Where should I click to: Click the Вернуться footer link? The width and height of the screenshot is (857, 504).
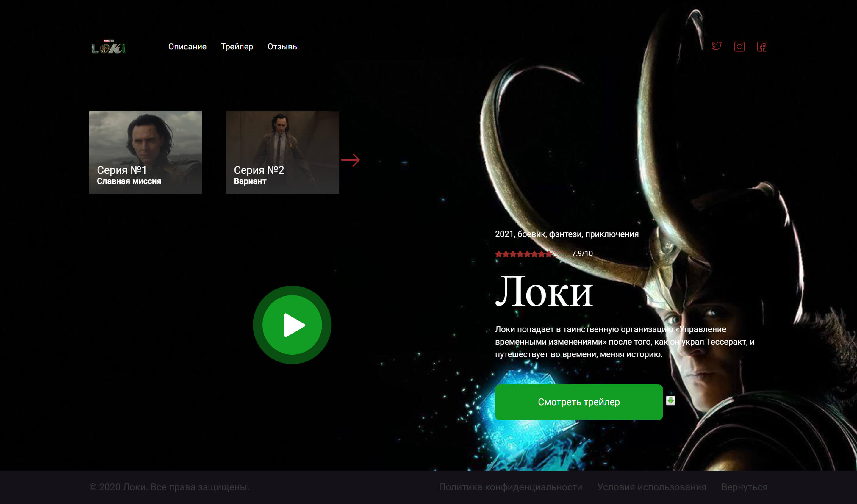pos(745,487)
